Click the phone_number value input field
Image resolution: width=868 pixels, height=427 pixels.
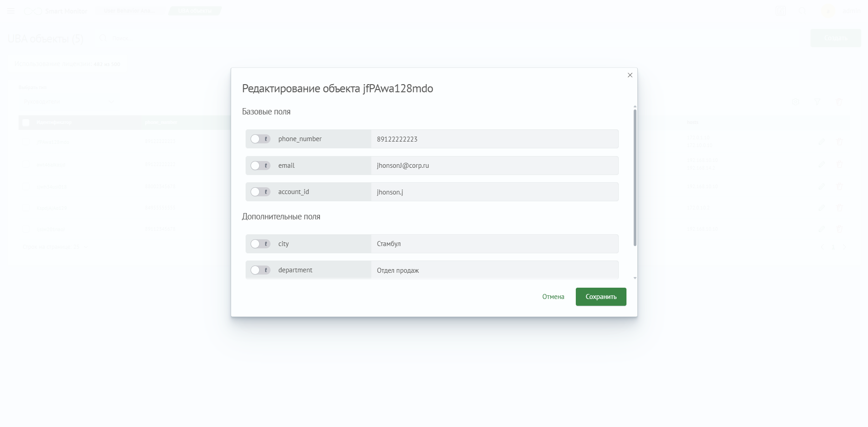pyautogui.click(x=494, y=139)
